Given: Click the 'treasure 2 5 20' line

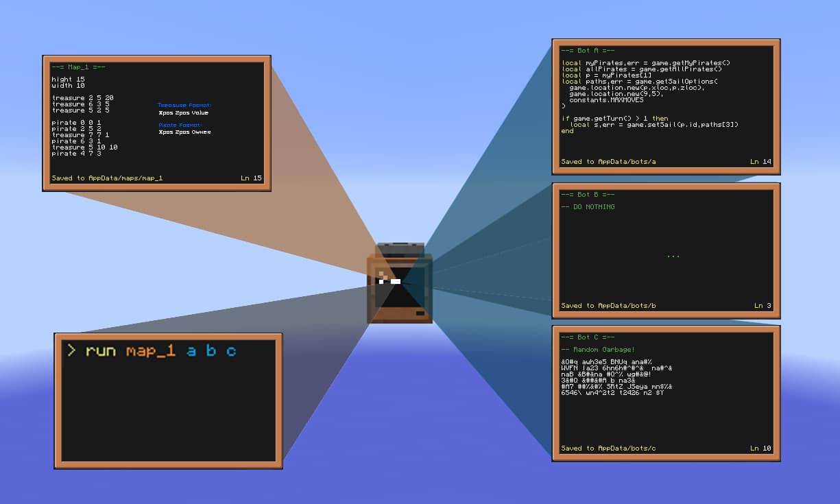Looking at the screenshot, I should (x=82, y=98).
